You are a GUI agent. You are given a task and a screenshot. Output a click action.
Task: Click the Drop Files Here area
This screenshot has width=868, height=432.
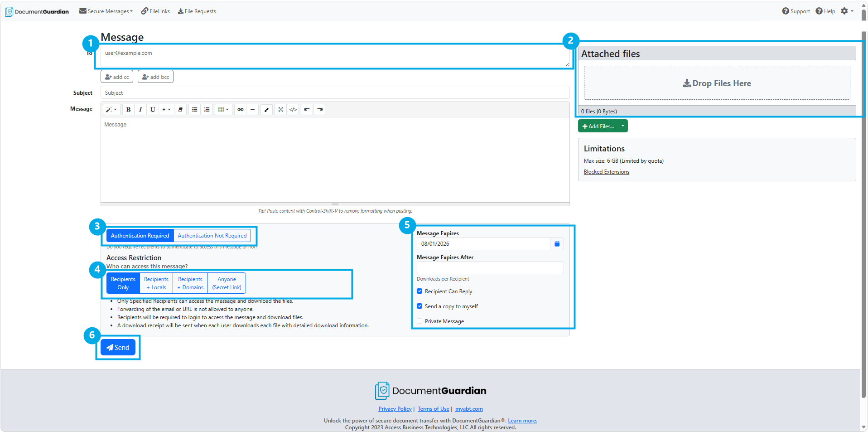(x=717, y=83)
